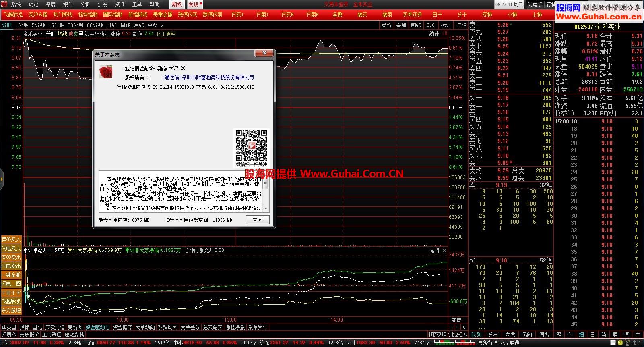Click the 闪电卖出 sidebar button
Viewport: 644px width, 347px height.
pyautogui.click(x=11, y=266)
